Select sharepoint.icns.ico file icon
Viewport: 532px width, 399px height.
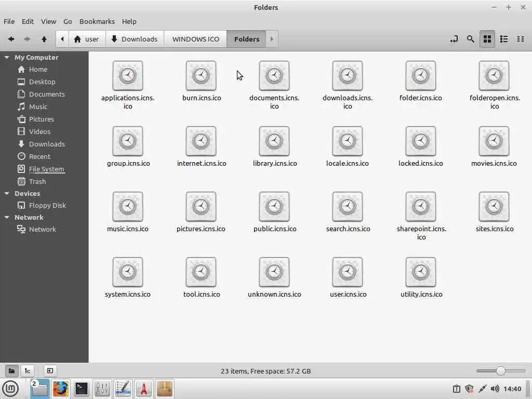tap(421, 206)
